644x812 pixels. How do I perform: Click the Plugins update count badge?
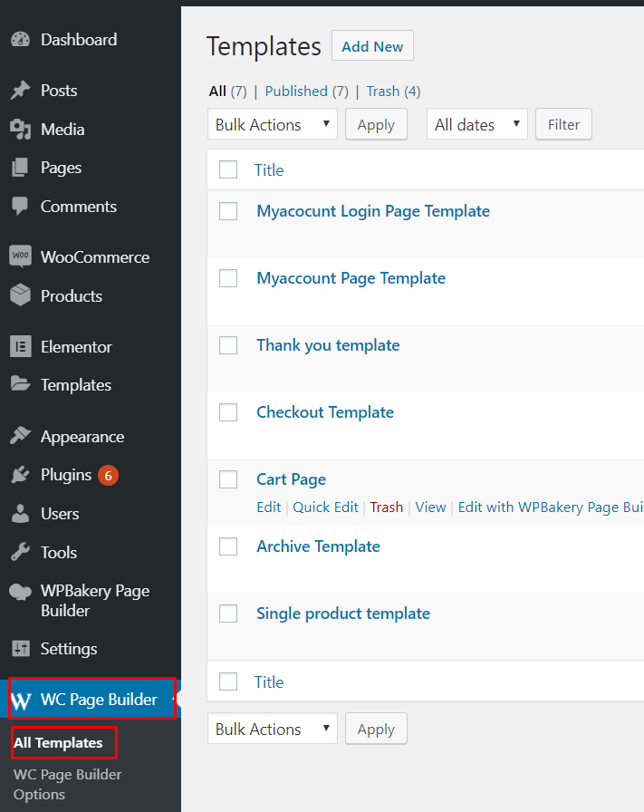click(108, 476)
